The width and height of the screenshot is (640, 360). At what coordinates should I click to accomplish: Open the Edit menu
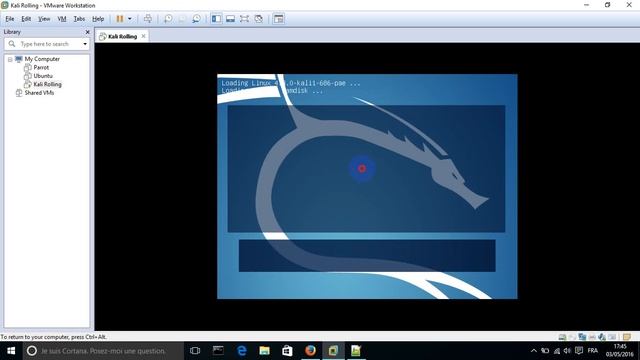coord(26,19)
